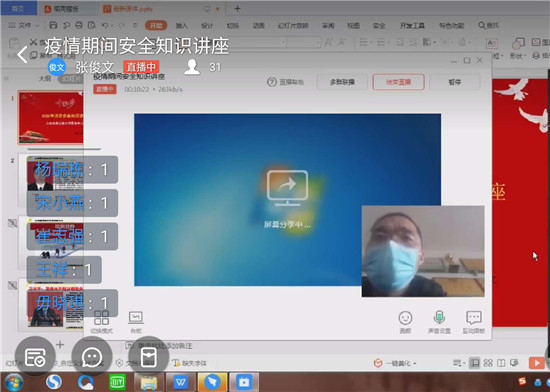550x392 pixels.
Task: Expand the 一键美化 dropdown in status bar
Action: pos(415,363)
